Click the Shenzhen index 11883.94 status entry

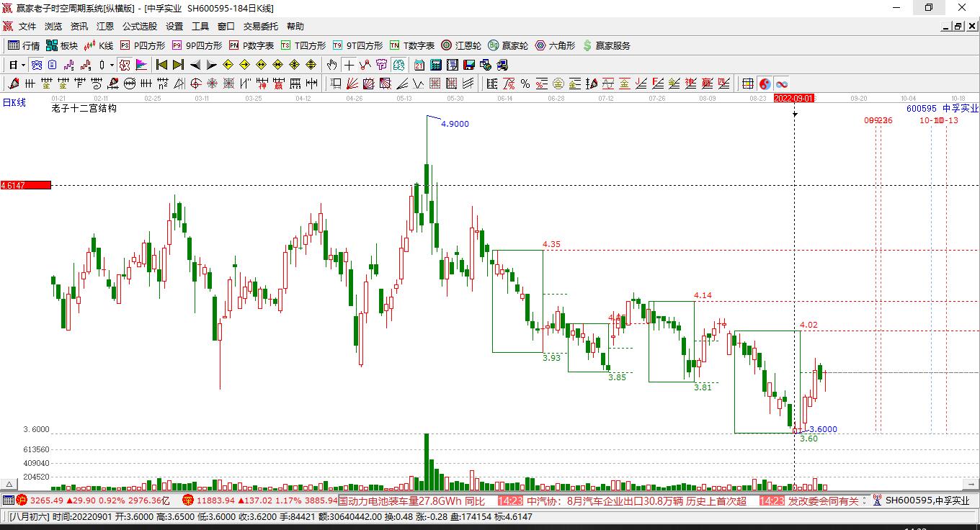259,500
